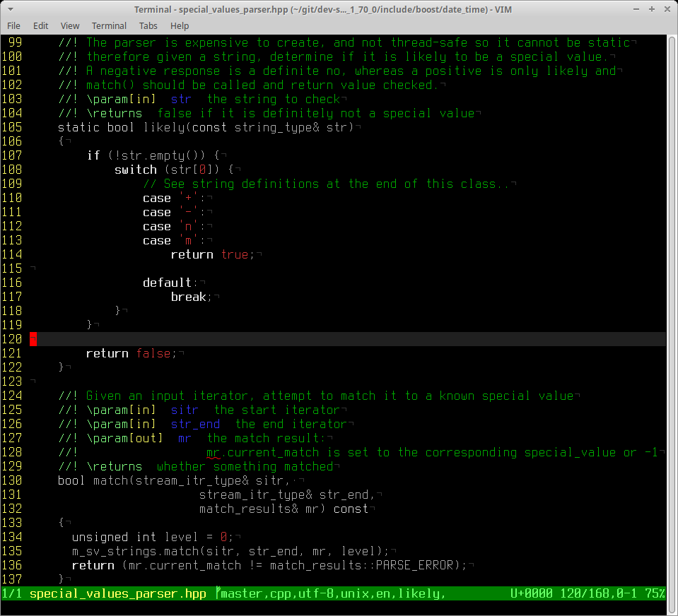Screen dimensions: 678x616
Task: Click 'match_results& mr' on line 132
Action: point(259,509)
